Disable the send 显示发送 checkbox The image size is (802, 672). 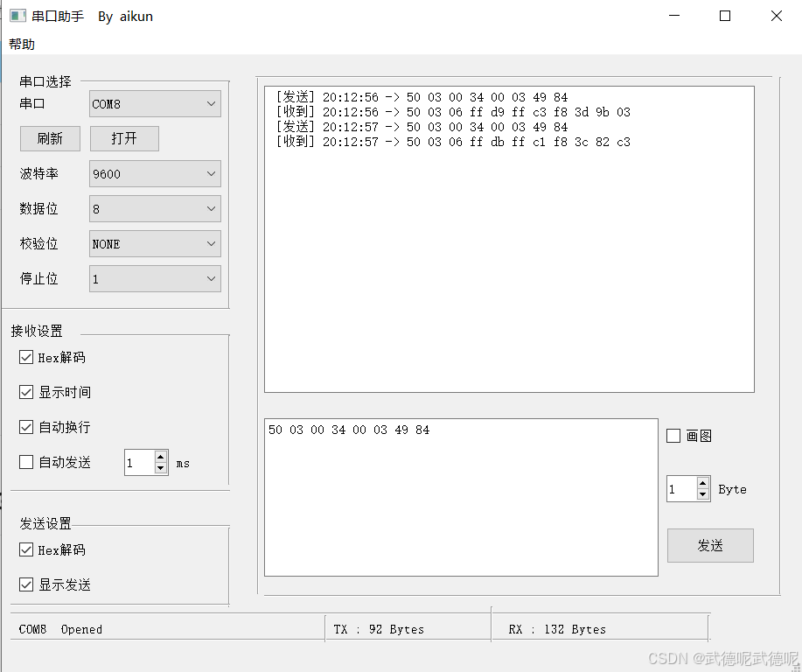pos(26,584)
